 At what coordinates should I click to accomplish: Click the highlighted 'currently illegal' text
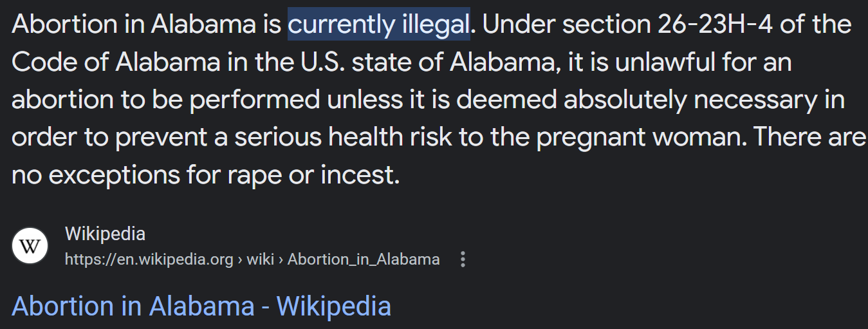pyautogui.click(x=379, y=24)
